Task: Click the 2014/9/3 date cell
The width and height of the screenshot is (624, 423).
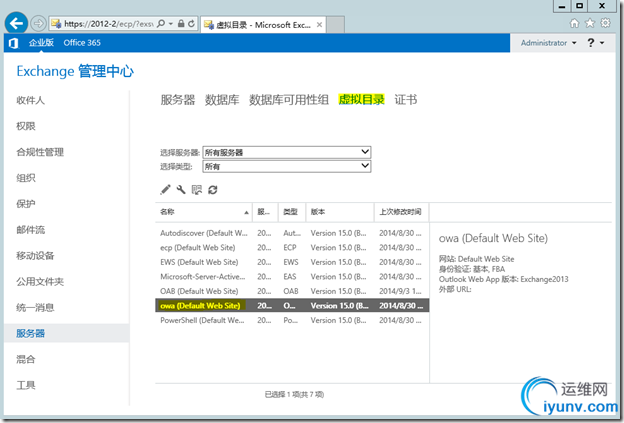Action: coord(400,291)
